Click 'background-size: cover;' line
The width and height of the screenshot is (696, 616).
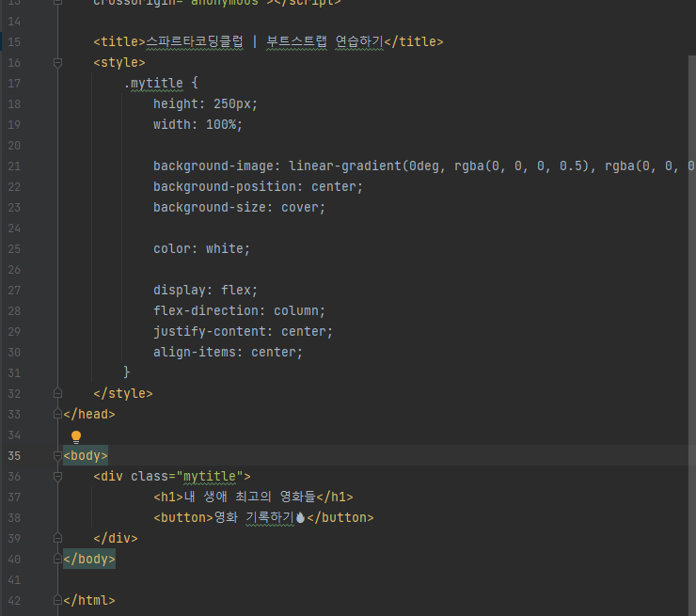(x=239, y=207)
